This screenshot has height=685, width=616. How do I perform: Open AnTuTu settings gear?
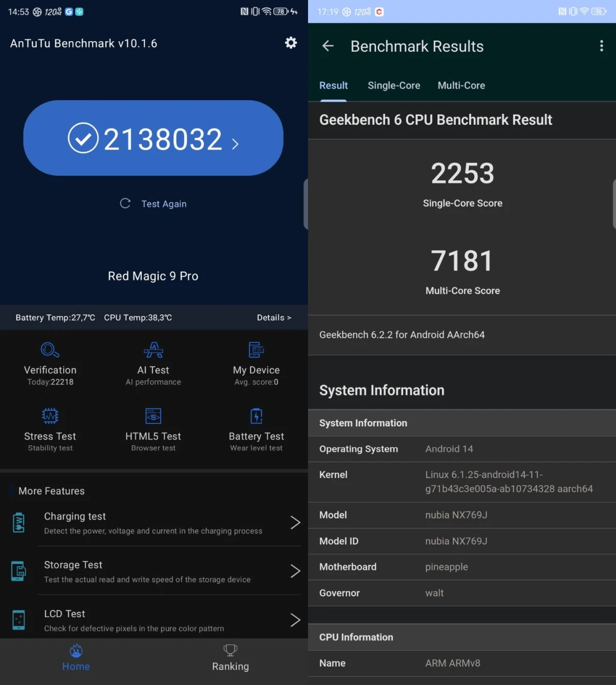[291, 43]
